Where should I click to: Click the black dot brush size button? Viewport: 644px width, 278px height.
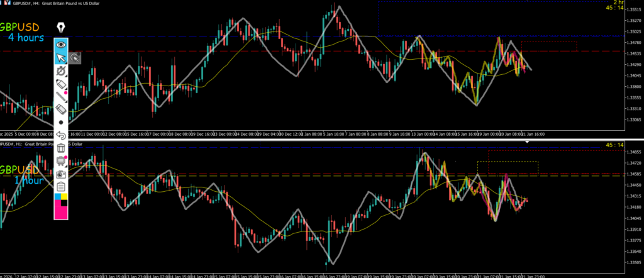click(x=61, y=122)
